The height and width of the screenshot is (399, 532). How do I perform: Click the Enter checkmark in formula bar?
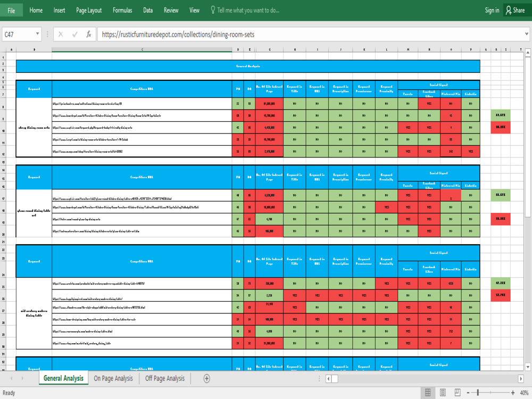pos(75,34)
